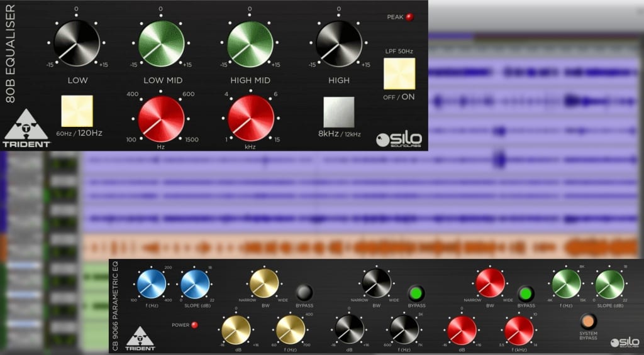This screenshot has height=355, width=644.
Task: Click the black HIGH gain knob
Action: click(x=339, y=43)
